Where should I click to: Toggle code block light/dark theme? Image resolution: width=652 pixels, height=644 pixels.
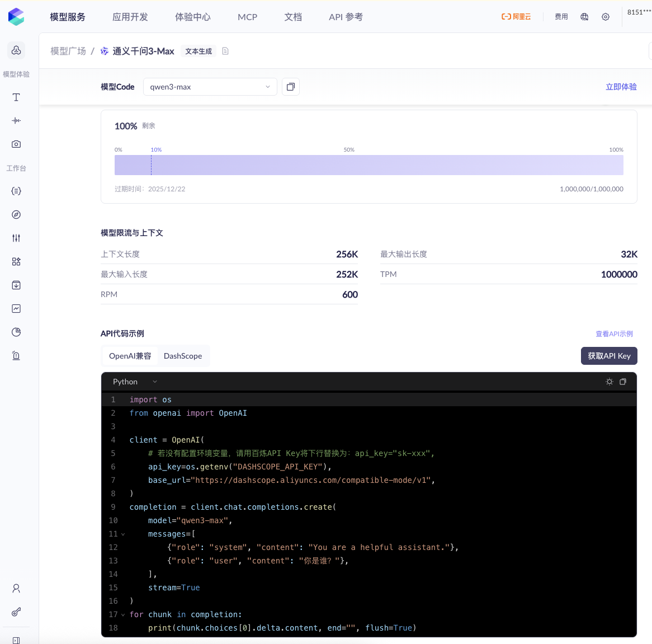[x=610, y=382]
